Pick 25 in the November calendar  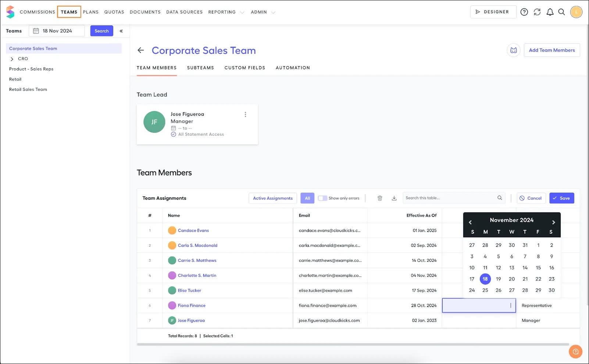tap(485, 290)
